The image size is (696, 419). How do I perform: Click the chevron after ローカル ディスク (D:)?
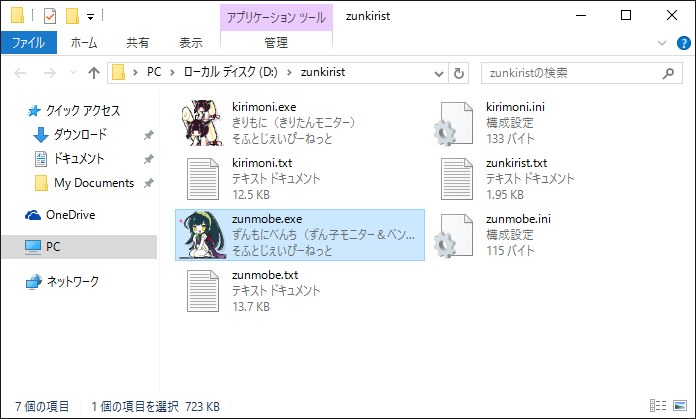pyautogui.click(x=289, y=72)
